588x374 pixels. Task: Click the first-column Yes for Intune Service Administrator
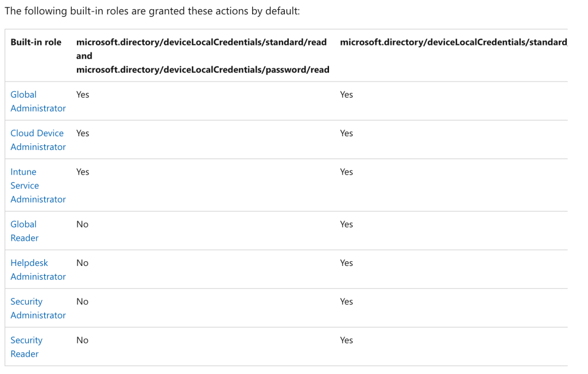pos(83,172)
